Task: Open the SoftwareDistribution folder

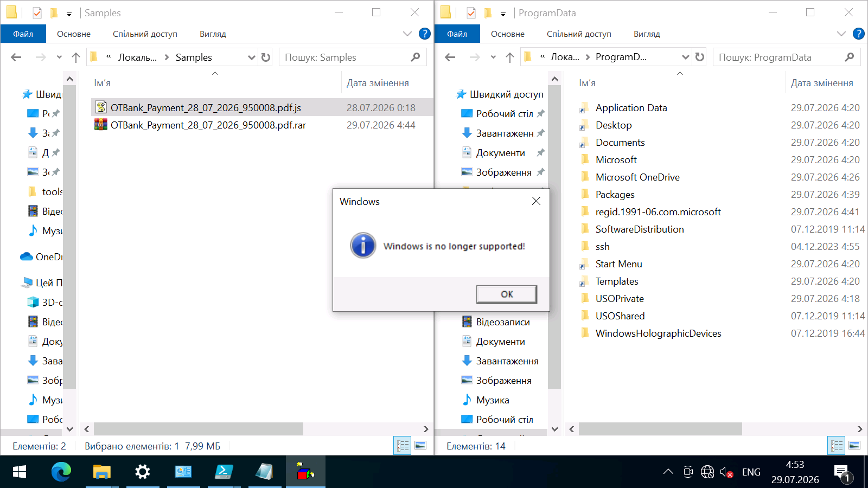Action: pyautogui.click(x=640, y=229)
